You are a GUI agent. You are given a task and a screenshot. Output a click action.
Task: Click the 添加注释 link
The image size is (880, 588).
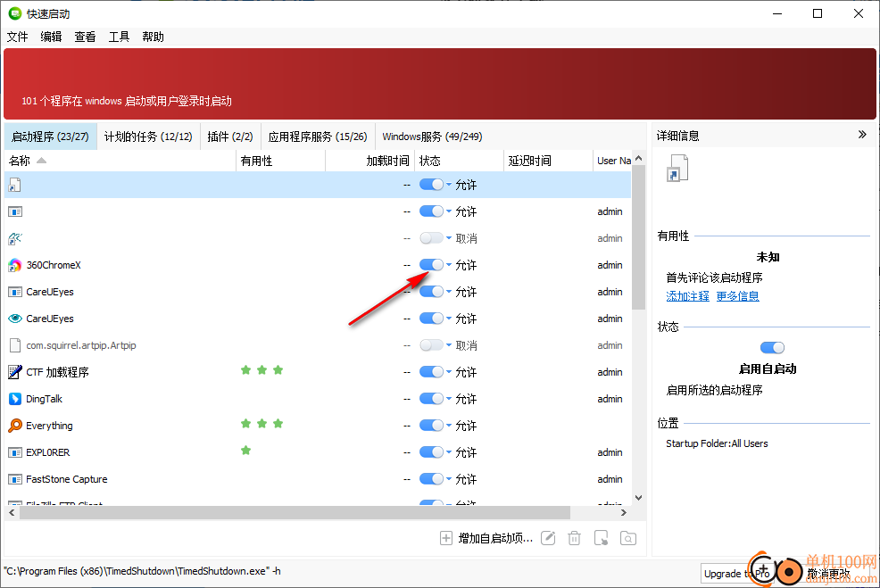[687, 296]
